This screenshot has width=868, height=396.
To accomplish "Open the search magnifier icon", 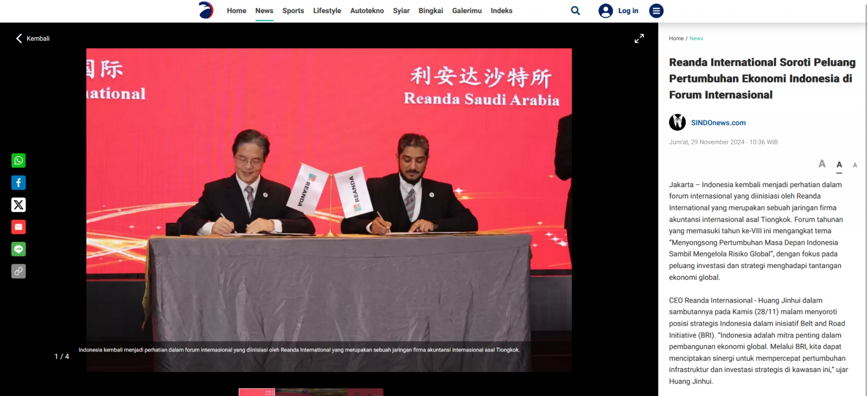I will click(x=576, y=10).
